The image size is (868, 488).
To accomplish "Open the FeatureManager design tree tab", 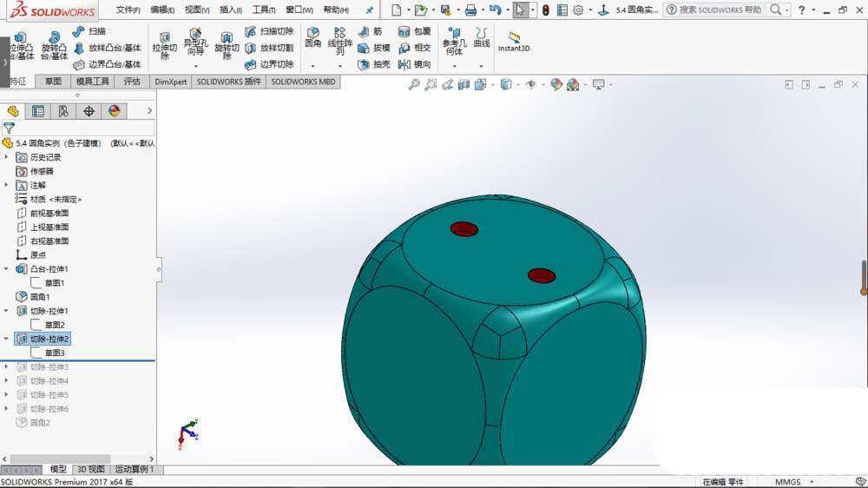I will pyautogui.click(x=13, y=111).
